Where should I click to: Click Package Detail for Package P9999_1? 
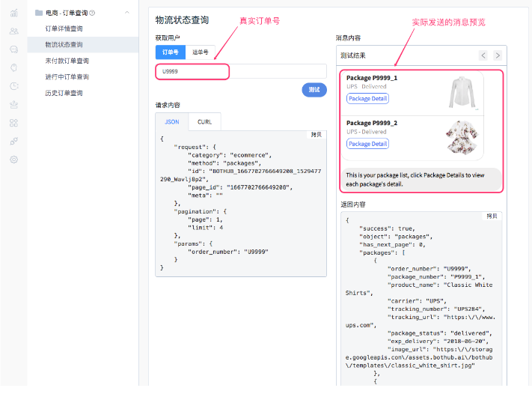click(367, 99)
